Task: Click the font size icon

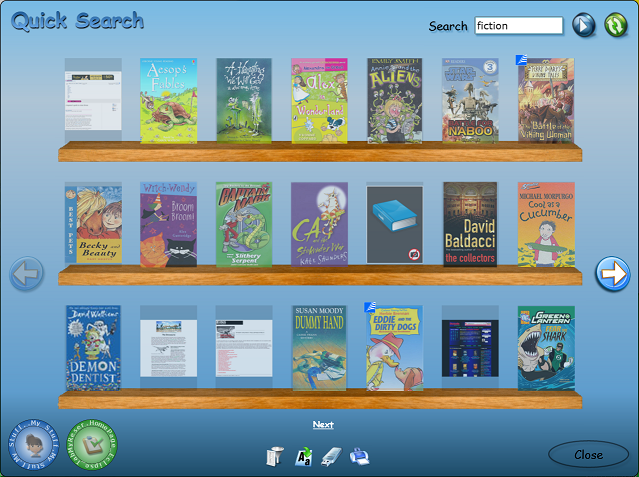Action: (304, 457)
